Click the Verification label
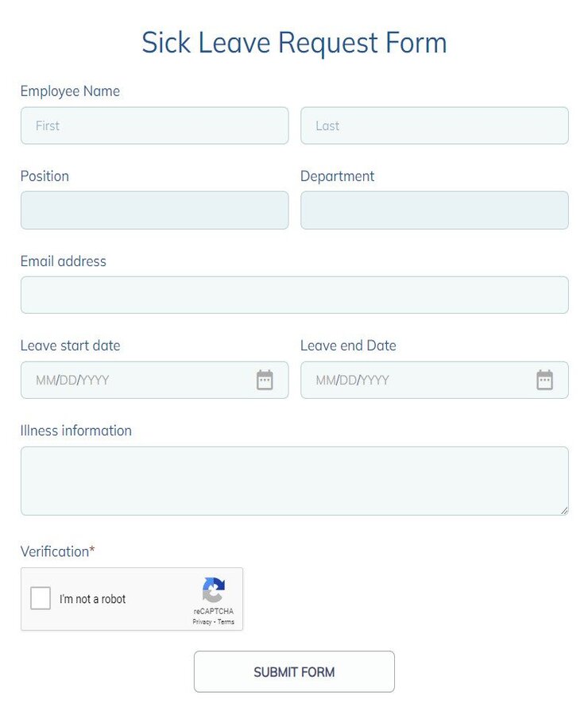 tap(57, 551)
